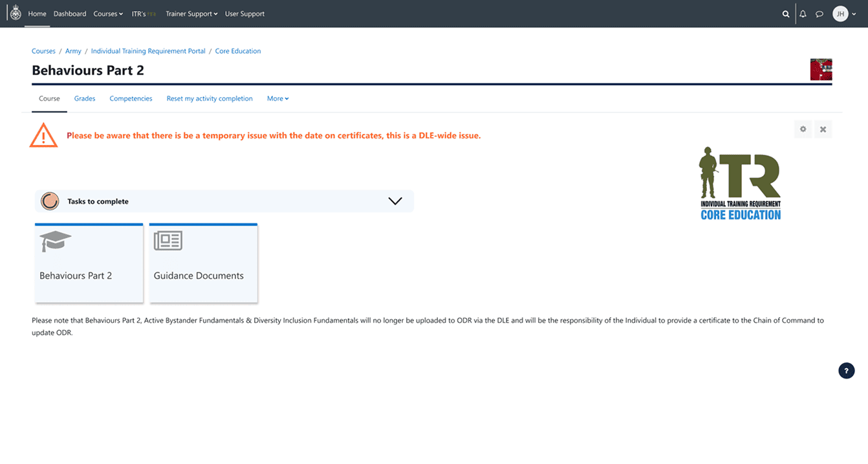Viewport: 868px width, 464px height.
Task: Click the settings gear on the alert block
Action: (803, 129)
